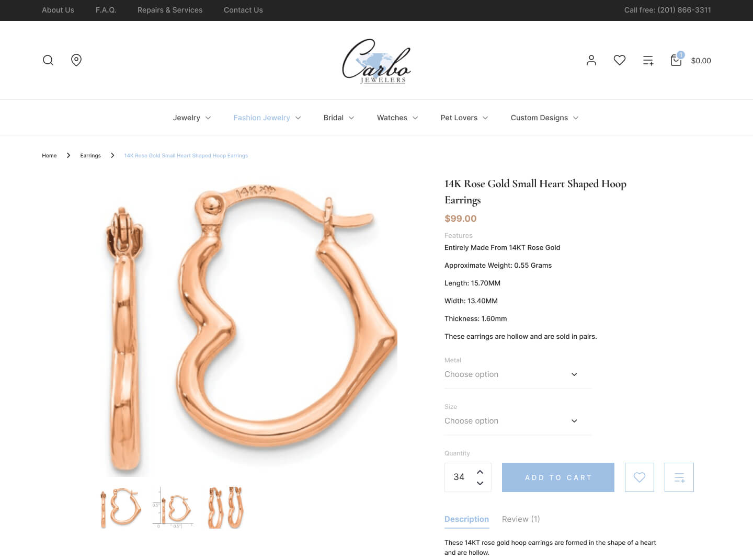Switch to the Review (1) tab
Image resolution: width=753 pixels, height=560 pixels.
point(521,519)
